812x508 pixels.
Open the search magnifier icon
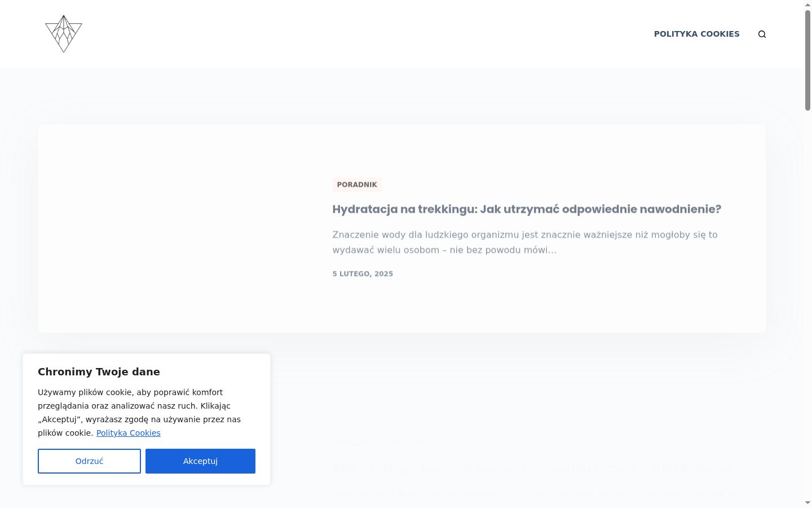[x=762, y=34]
